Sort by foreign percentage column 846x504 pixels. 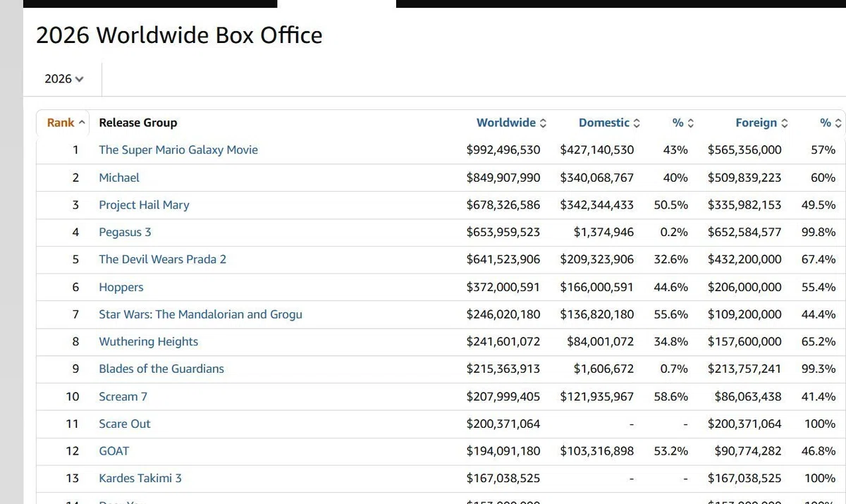(x=830, y=123)
